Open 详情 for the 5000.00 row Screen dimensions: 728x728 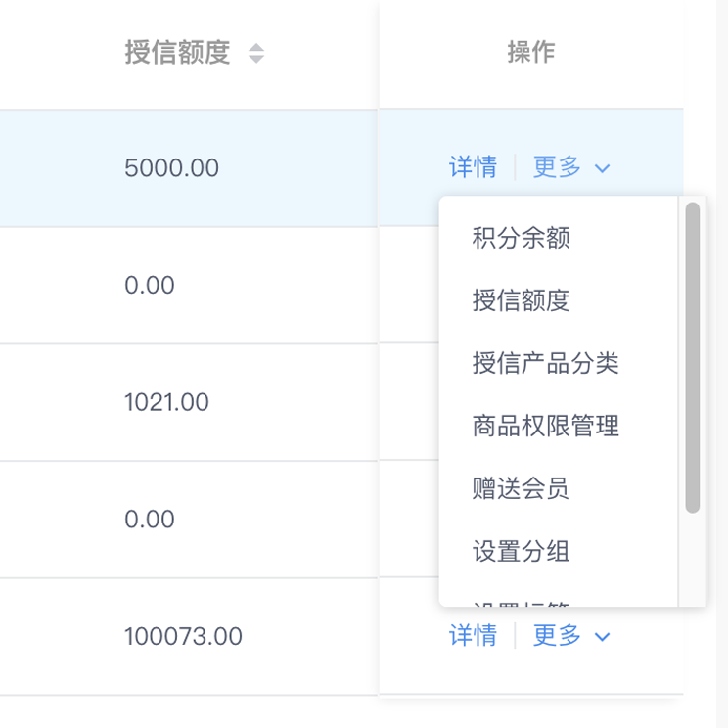(473, 167)
